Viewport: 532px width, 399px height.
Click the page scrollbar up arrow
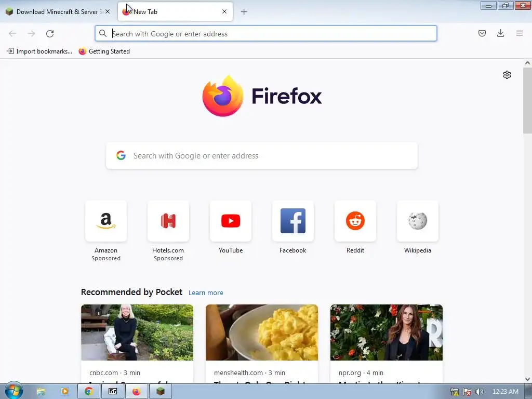click(527, 63)
